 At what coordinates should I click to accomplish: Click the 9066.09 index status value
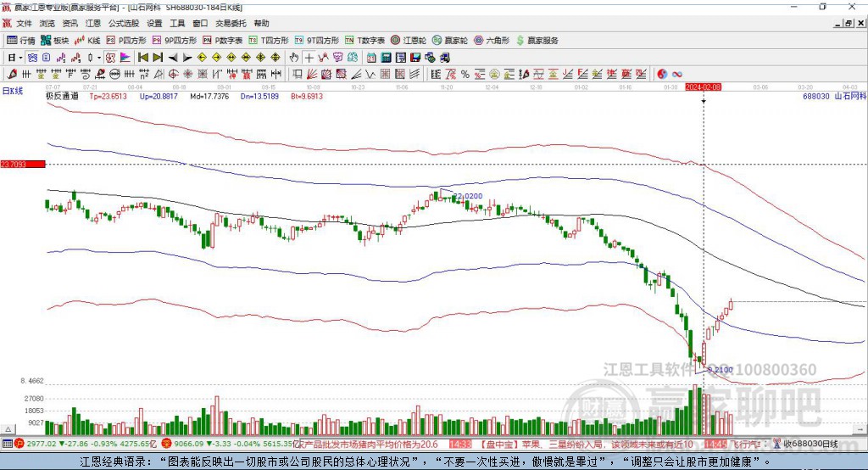tap(189, 444)
